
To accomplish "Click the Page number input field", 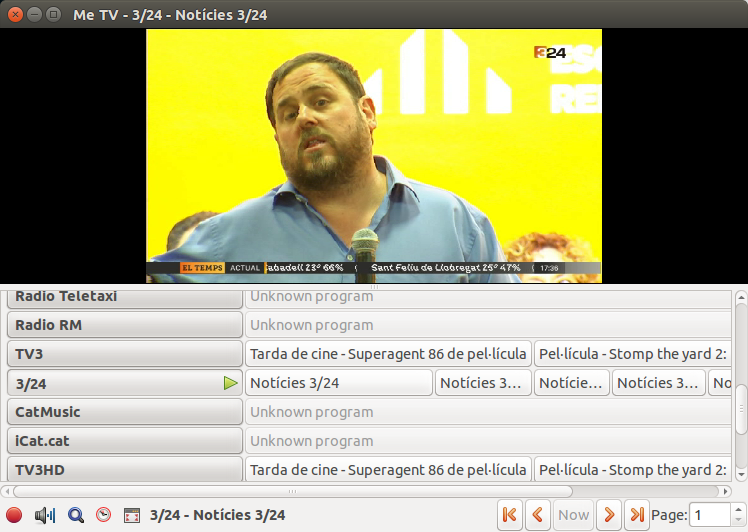I will click(x=710, y=515).
